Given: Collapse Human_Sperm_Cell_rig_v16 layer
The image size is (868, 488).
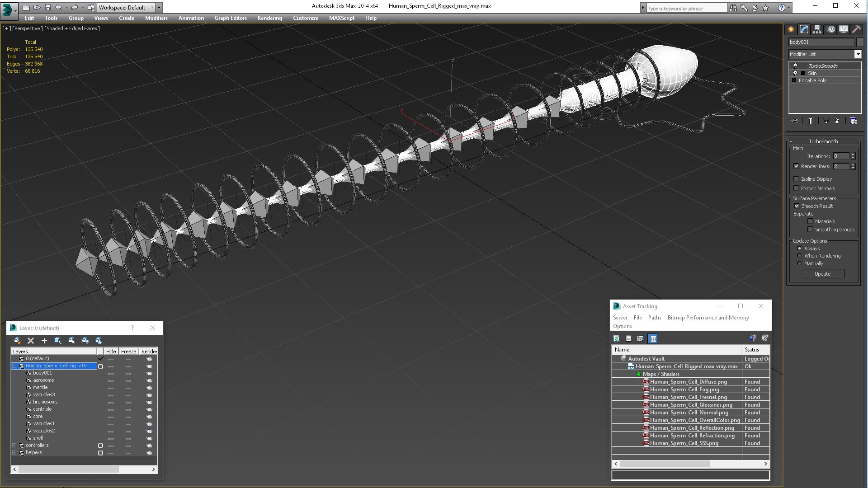Looking at the screenshot, I should tap(14, 366).
